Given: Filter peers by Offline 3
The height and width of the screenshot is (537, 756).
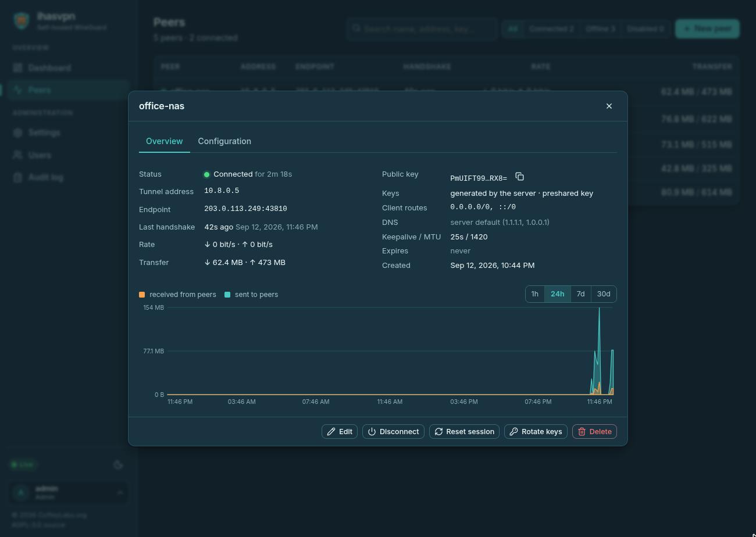Looking at the screenshot, I should (x=600, y=28).
